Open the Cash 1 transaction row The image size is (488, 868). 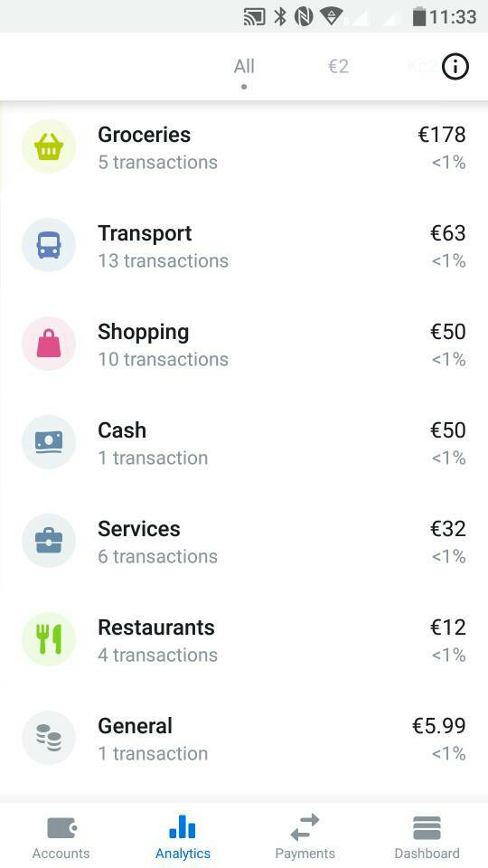244,442
